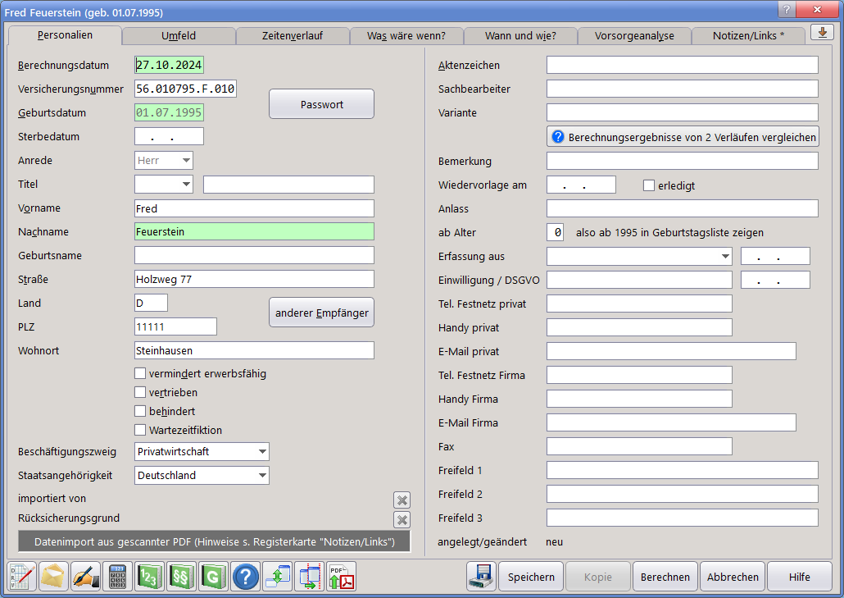This screenshot has height=598, width=844.
Task: Enable 'vermindert erwerbsfähig' checkbox
Action: 141,374
